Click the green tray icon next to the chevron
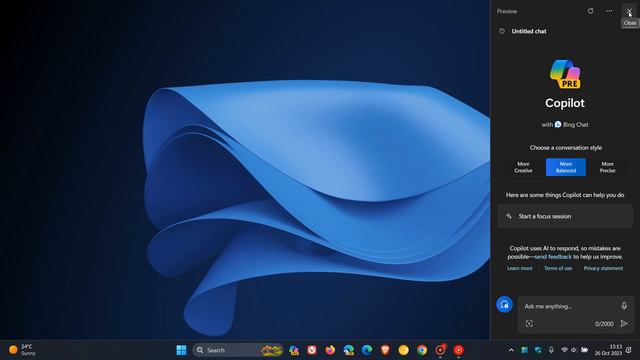The width and height of the screenshot is (640, 360). pos(524,350)
